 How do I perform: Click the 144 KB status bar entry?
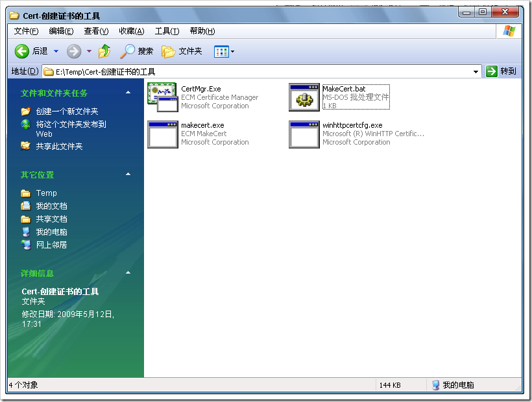point(390,385)
